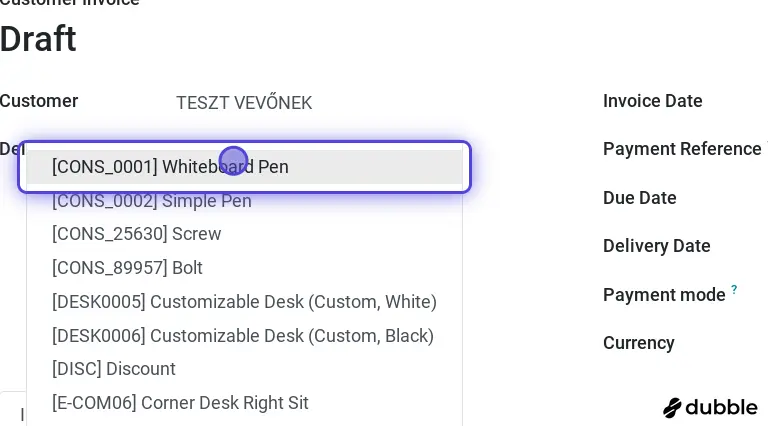Choose [CONS_0002] Simple Pen from the list
Screen dimensions: 768x426
(x=152, y=201)
